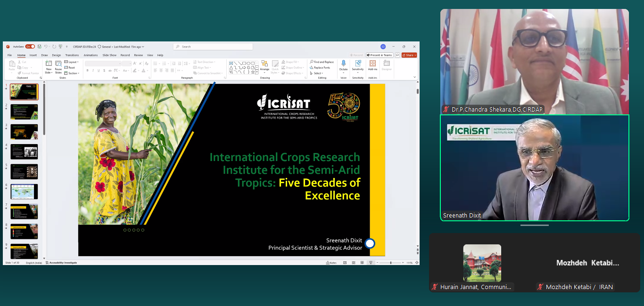Switch to Reading View icon

[362, 263]
